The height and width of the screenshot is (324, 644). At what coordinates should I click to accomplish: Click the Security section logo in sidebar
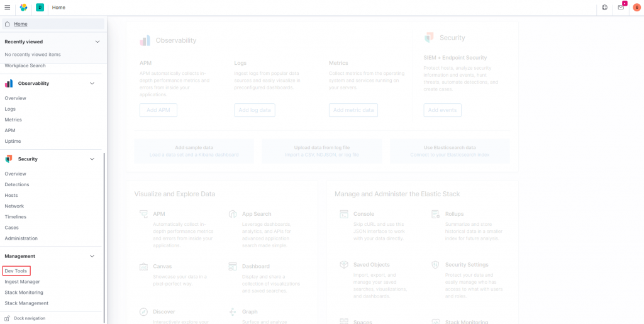tap(9, 159)
